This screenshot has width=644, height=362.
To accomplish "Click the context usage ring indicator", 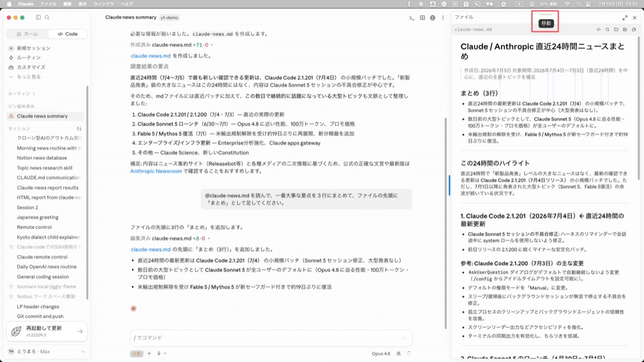I will [x=409, y=354].
